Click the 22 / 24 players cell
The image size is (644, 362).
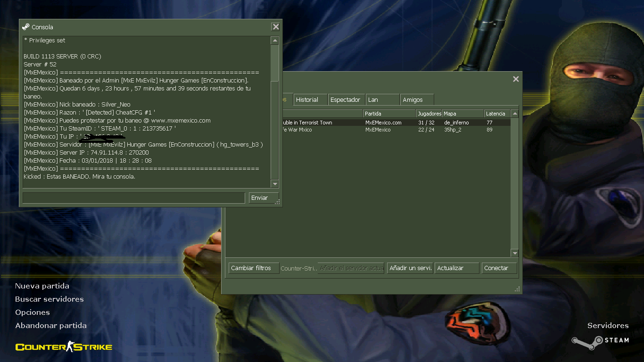(x=426, y=130)
